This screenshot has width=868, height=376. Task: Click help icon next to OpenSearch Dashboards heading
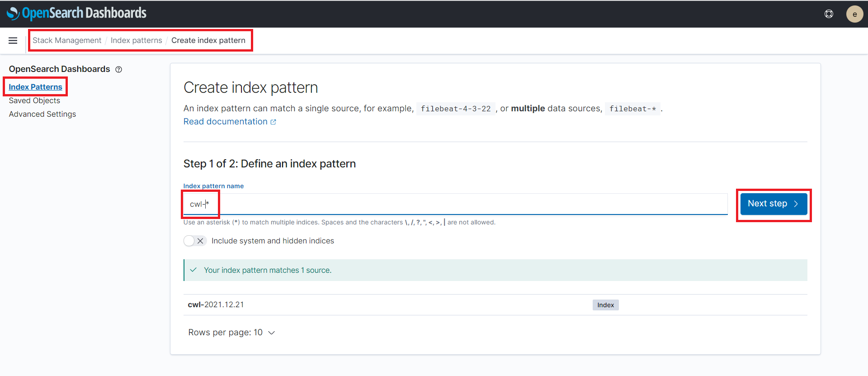click(x=118, y=69)
